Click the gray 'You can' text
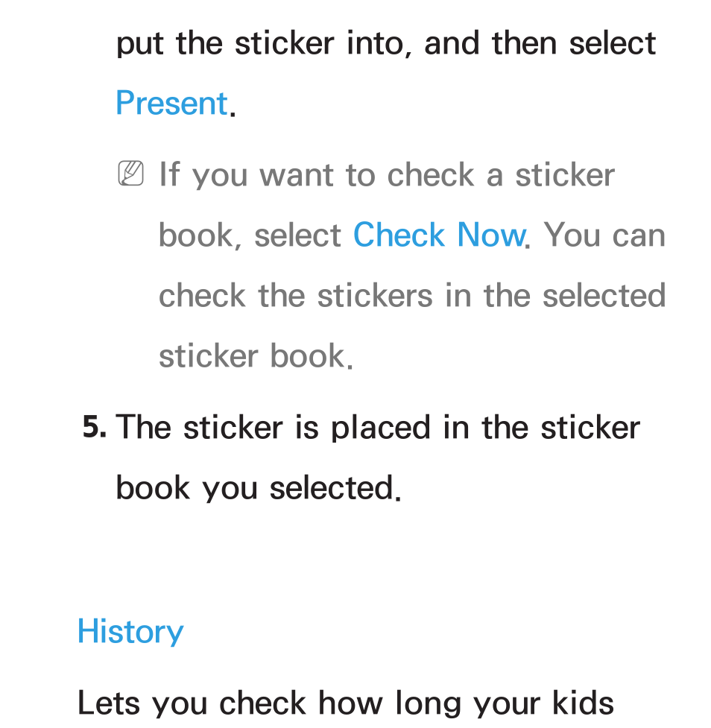Screen dimensions: 711x728 pyautogui.click(x=604, y=235)
